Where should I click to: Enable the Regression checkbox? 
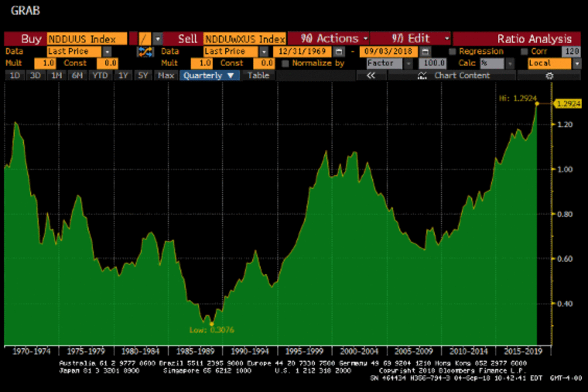tap(453, 51)
